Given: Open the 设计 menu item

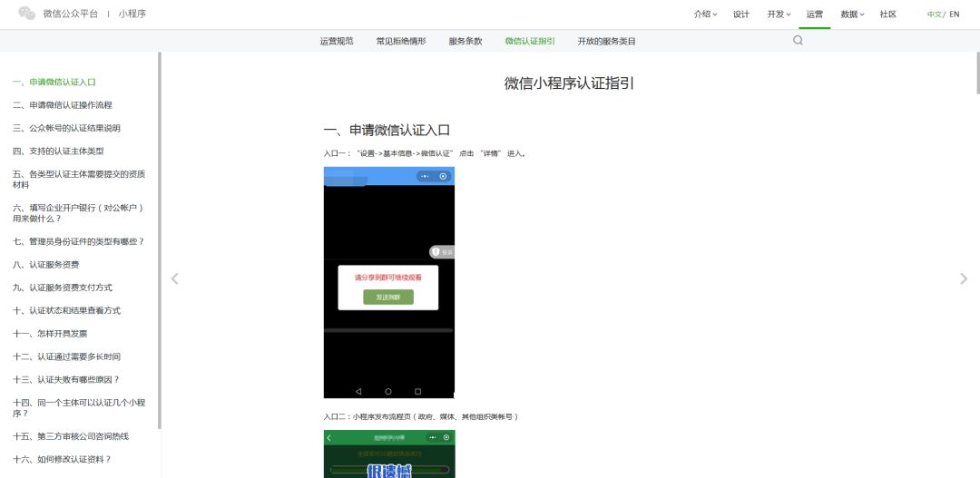Looking at the screenshot, I should click(741, 15).
